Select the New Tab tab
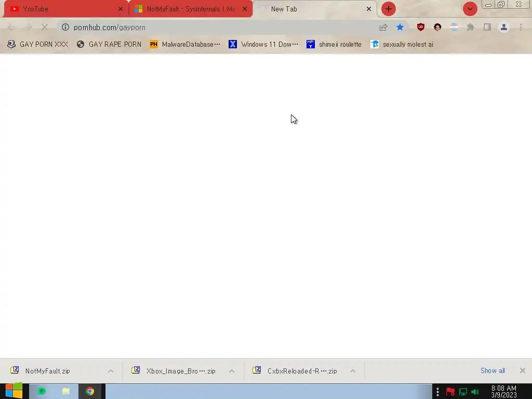This screenshot has height=399, width=532. pos(315,9)
